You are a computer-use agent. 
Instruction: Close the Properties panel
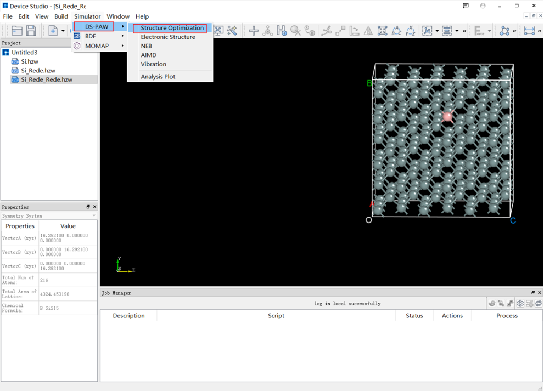click(x=94, y=207)
